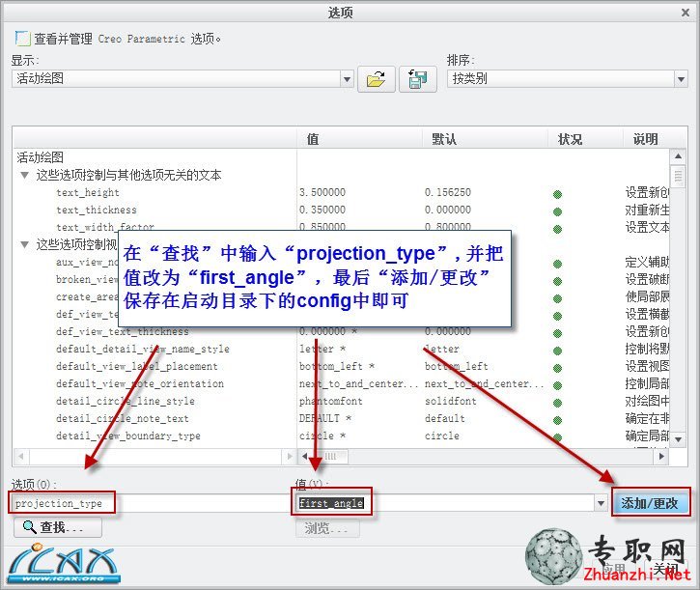The image size is (700, 590).
Task: Select default_view_note_orientation row
Action: coord(140,383)
